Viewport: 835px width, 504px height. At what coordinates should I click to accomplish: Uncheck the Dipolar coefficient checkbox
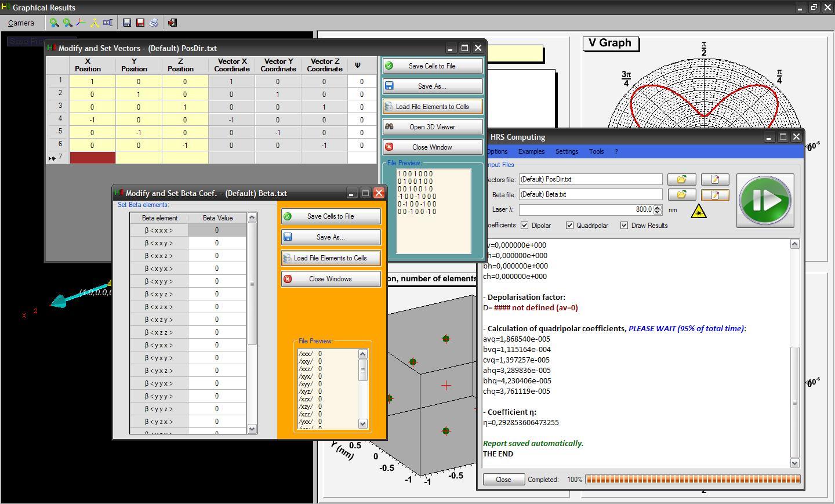point(525,226)
